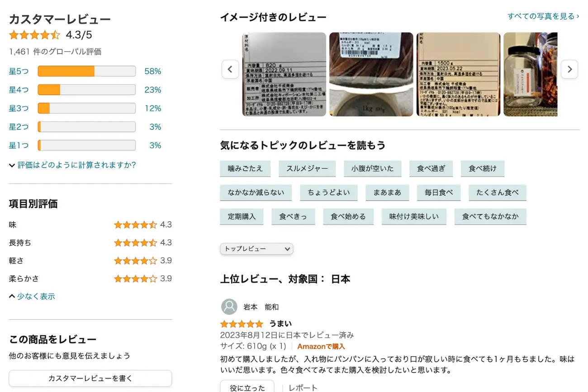Open the glass jar review photo

530,74
